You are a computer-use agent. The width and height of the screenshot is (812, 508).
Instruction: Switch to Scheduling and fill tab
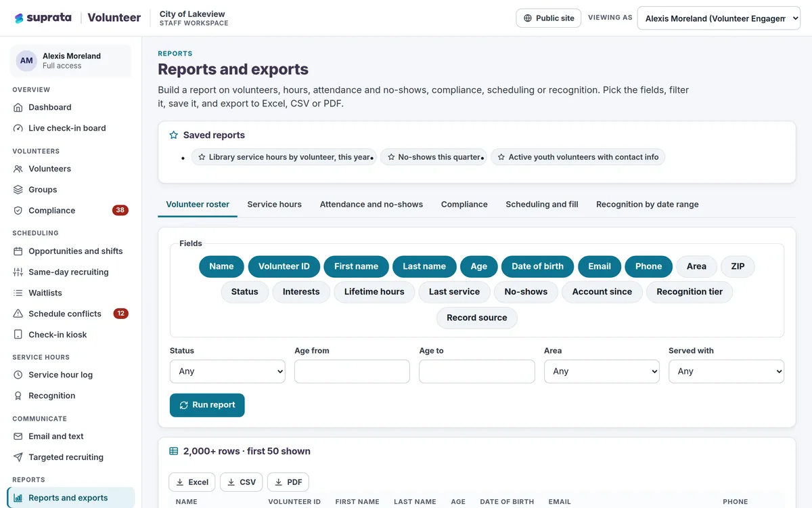pyautogui.click(x=542, y=204)
